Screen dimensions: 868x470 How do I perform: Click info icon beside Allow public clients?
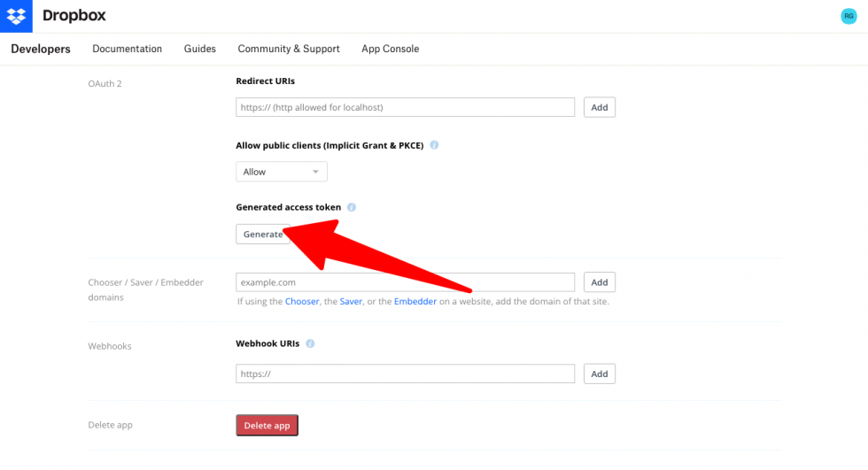(434, 145)
